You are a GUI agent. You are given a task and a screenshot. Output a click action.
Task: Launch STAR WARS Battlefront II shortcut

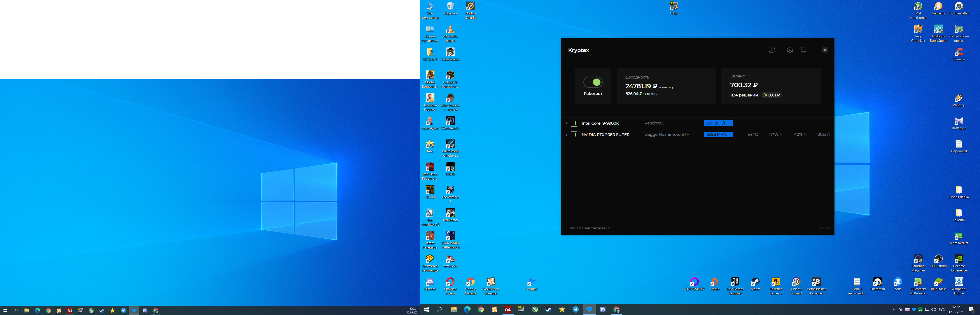click(x=450, y=240)
